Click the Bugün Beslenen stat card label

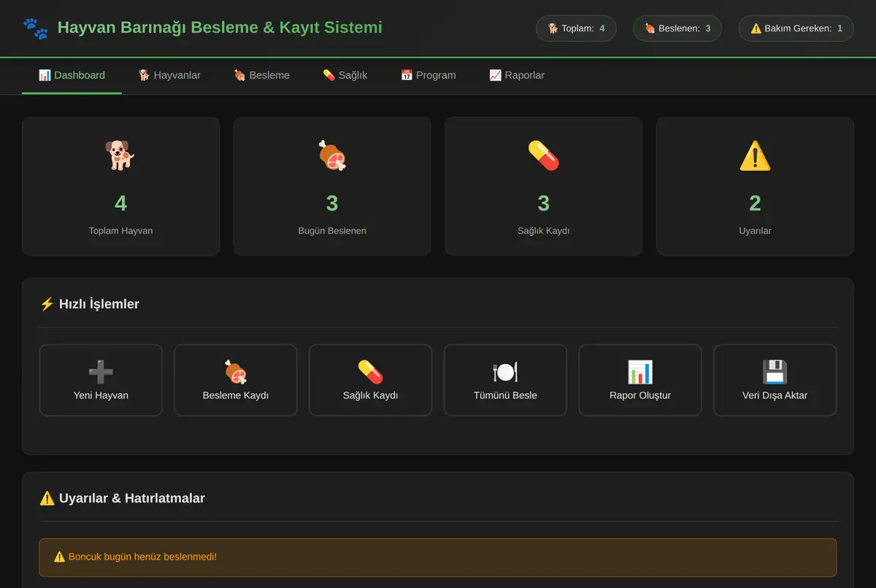(332, 231)
